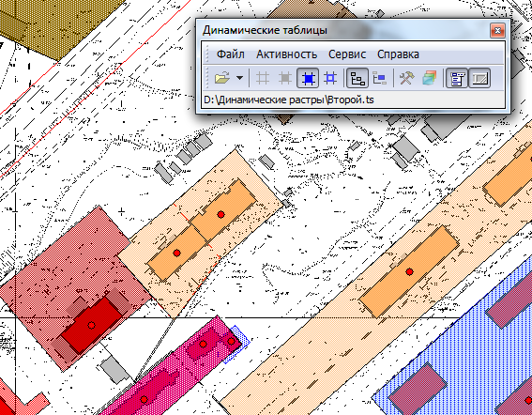The width and height of the screenshot is (532, 415).
Task: Click the file path D:\Динамические растры\Второй.ts
Action: 289,100
